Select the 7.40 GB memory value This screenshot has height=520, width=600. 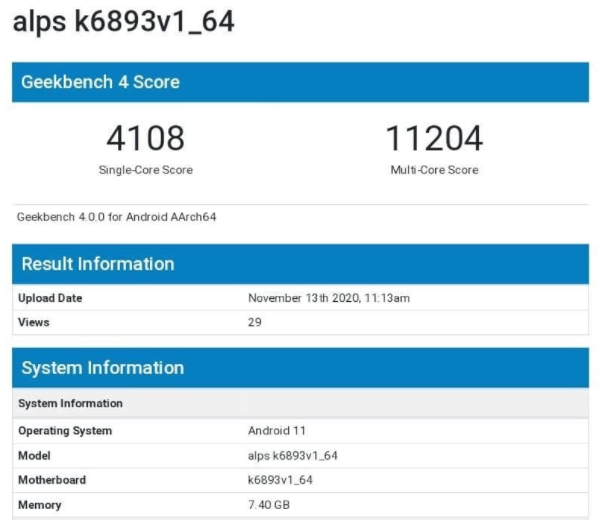coord(269,505)
